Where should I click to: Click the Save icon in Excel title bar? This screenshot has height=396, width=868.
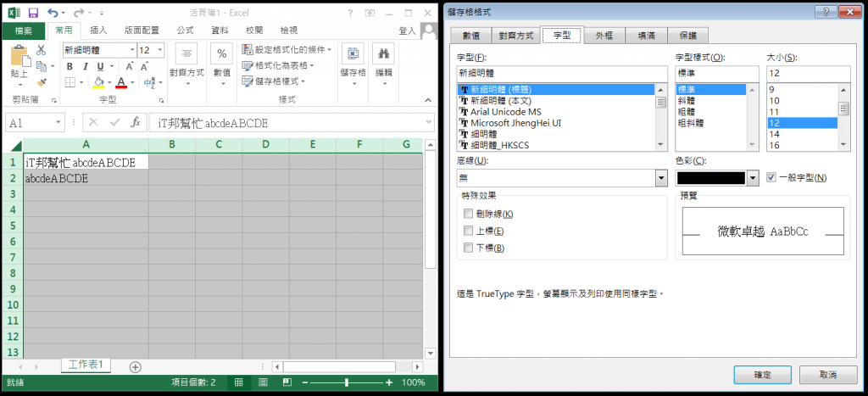33,12
